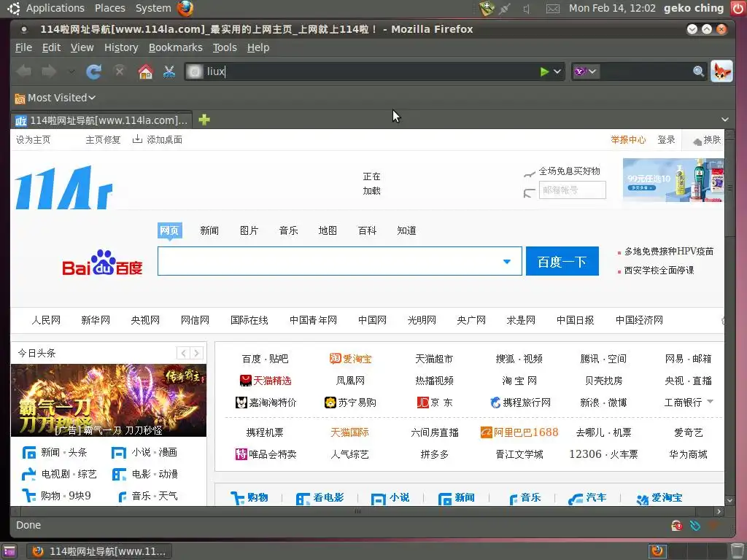Screen dimensions: 747x560
Task: Click the site identity icon in address bar
Action: point(194,71)
